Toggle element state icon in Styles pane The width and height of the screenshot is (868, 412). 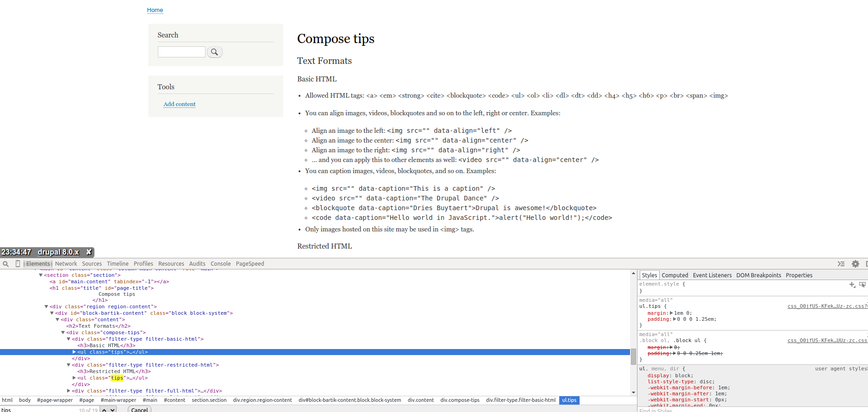pos(862,285)
